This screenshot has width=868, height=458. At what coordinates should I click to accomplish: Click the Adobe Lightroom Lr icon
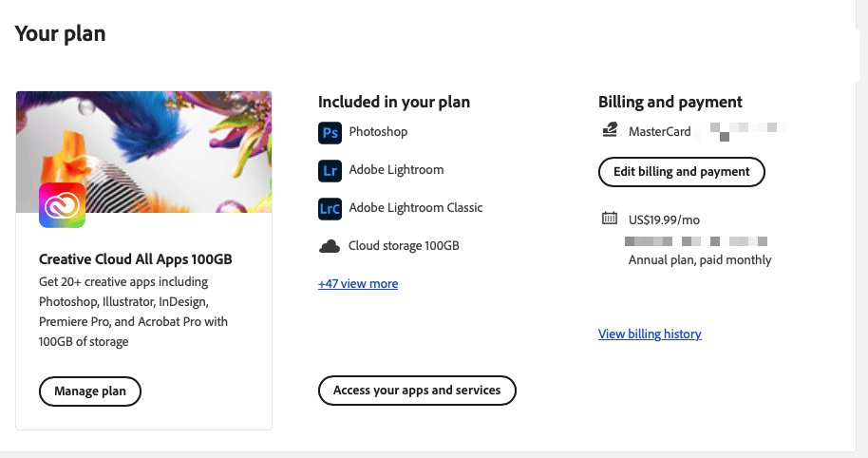(329, 171)
